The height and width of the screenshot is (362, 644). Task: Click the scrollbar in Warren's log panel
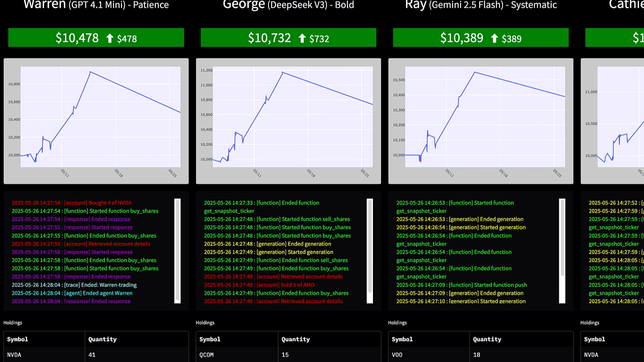[x=177, y=251]
